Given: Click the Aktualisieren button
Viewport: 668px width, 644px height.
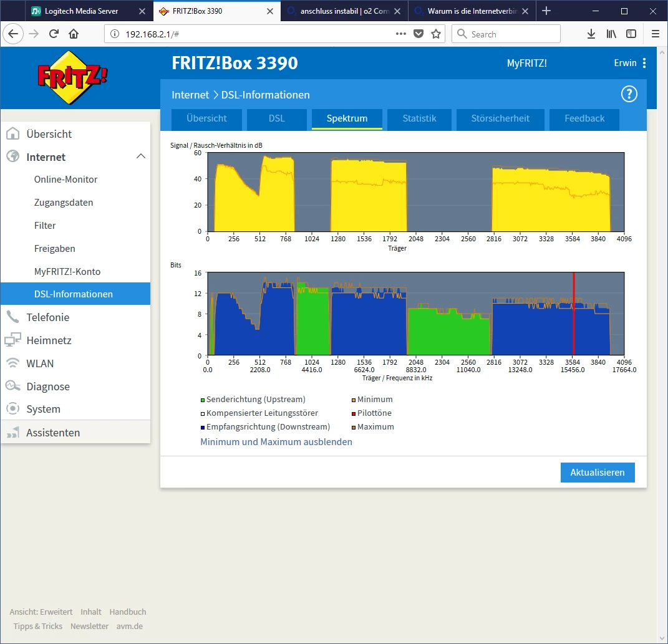Looking at the screenshot, I should point(598,473).
